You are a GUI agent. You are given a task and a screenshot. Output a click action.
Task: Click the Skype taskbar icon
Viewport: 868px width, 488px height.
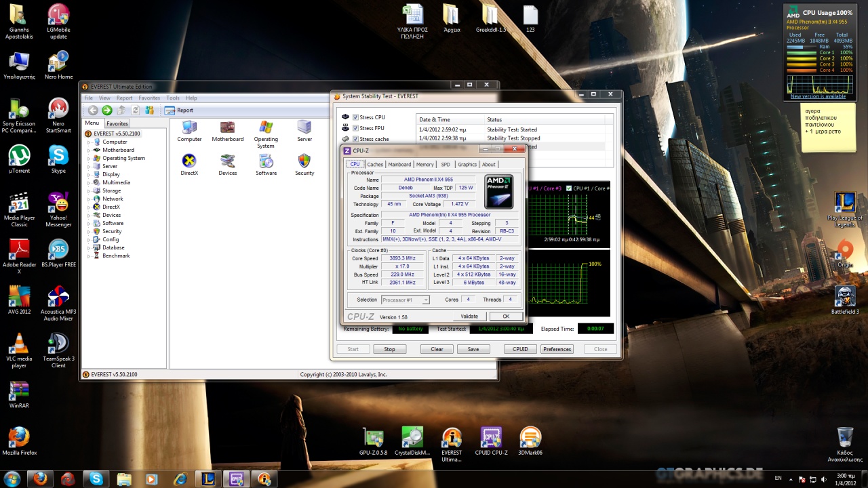(x=96, y=479)
